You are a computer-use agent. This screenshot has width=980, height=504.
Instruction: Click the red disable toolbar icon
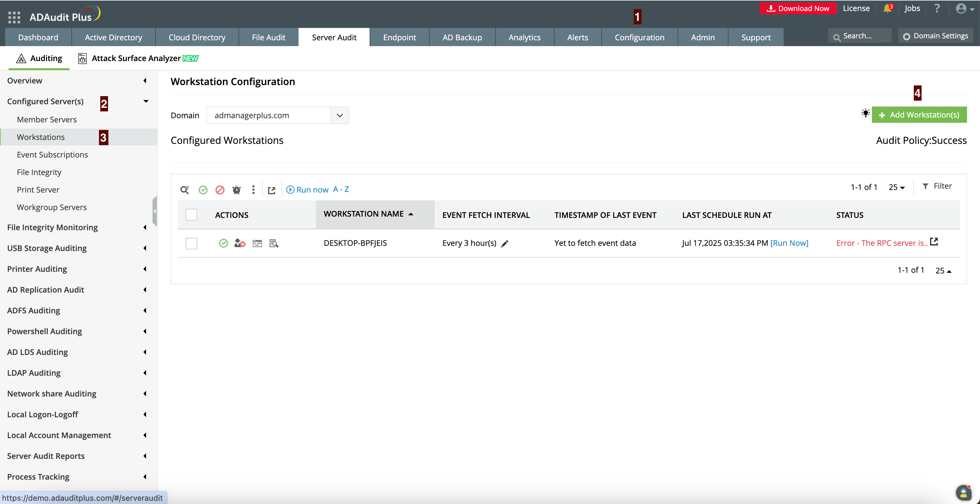(x=220, y=190)
